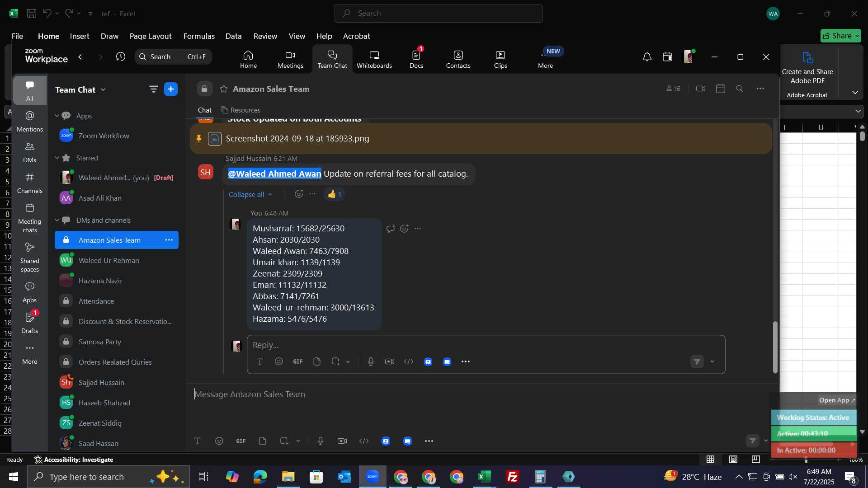Image resolution: width=868 pixels, height=488 pixels.
Task: Open Team Chat dropdown
Action: pyautogui.click(x=80, y=89)
